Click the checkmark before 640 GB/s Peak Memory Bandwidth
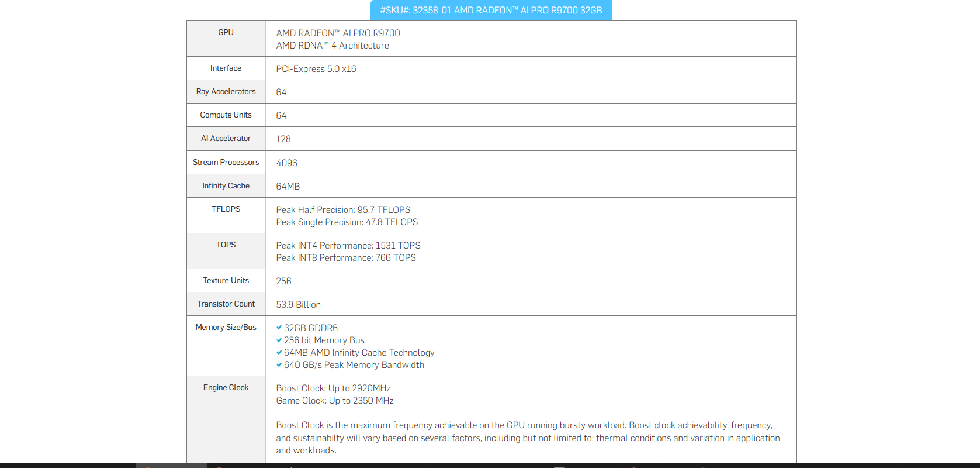Image resolution: width=980 pixels, height=468 pixels. pyautogui.click(x=279, y=364)
